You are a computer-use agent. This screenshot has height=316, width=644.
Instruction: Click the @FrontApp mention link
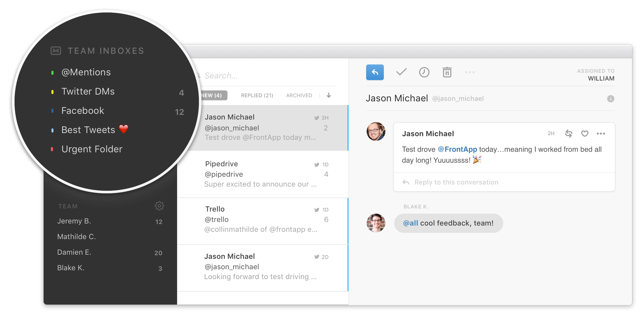(457, 149)
